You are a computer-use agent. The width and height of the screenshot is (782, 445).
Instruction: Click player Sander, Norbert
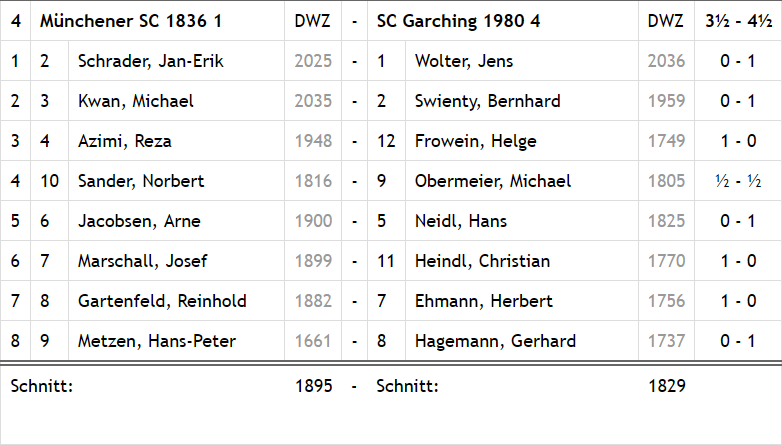(x=141, y=181)
